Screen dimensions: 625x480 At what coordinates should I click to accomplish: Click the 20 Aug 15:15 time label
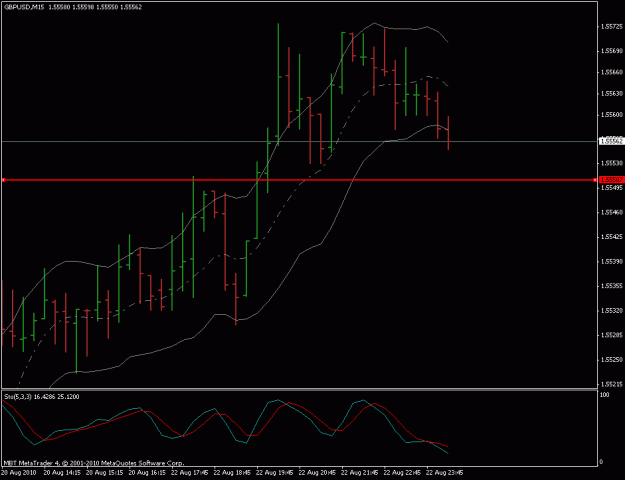(105, 473)
